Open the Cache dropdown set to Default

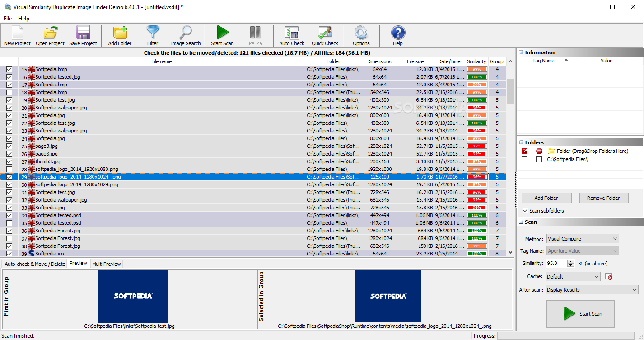click(x=573, y=277)
